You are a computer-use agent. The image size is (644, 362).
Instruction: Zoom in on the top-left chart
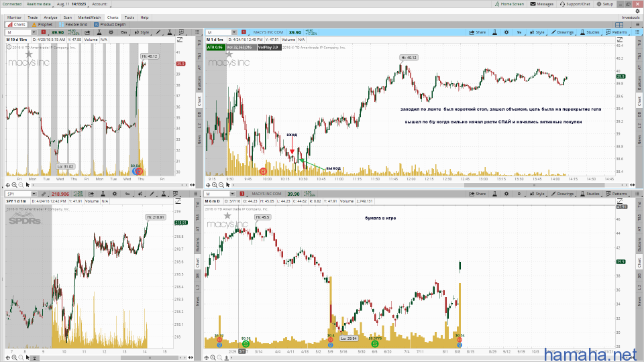(x=14, y=185)
